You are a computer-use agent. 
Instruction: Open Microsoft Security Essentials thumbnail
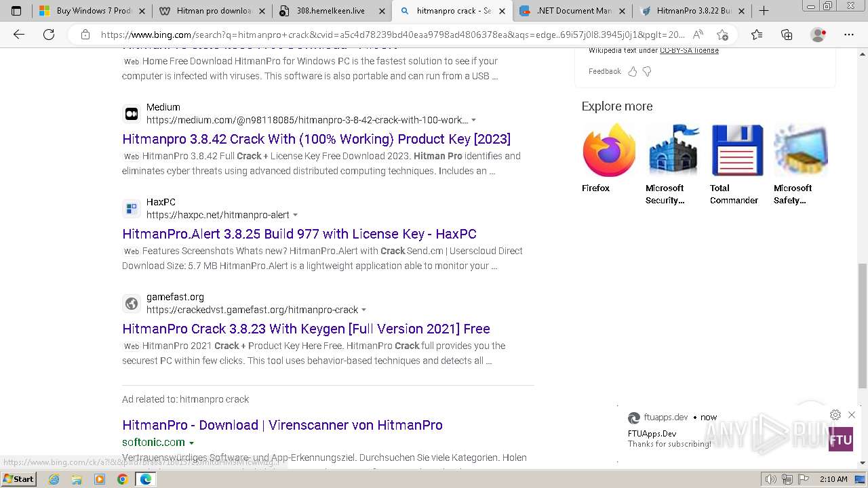[673, 150]
